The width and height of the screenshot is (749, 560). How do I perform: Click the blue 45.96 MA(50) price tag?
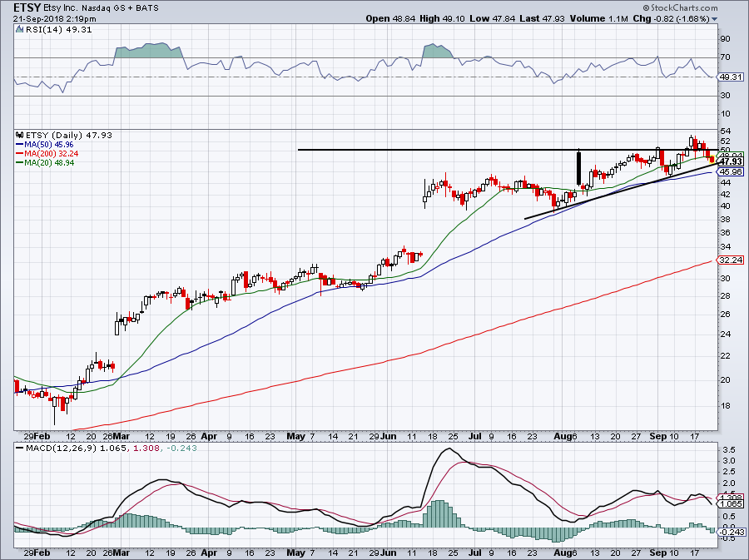point(730,171)
